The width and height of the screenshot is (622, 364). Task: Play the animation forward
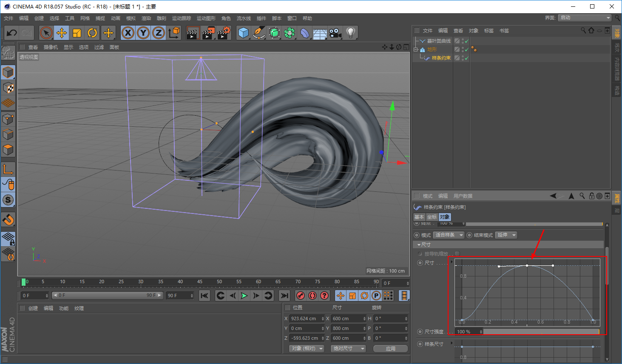click(x=244, y=296)
